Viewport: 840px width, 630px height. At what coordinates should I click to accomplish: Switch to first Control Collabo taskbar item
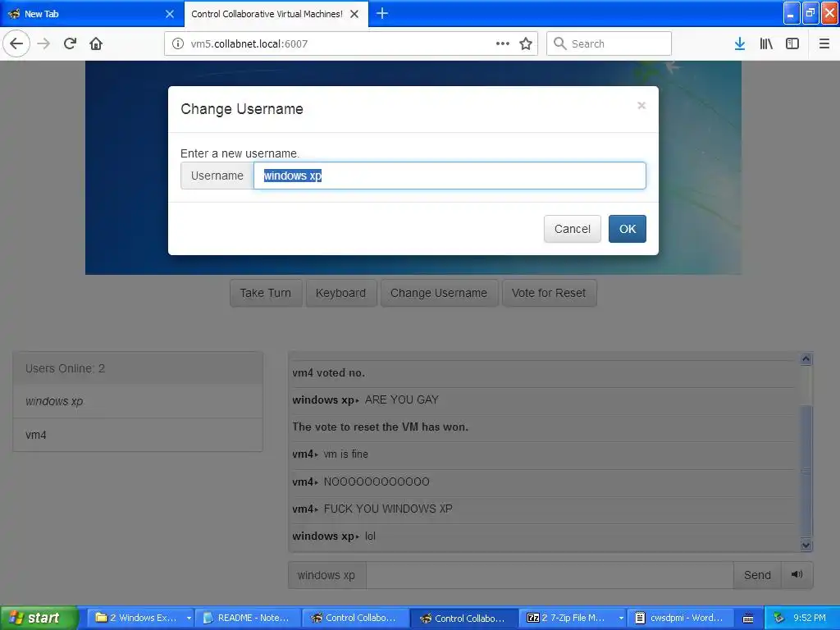(x=355, y=618)
